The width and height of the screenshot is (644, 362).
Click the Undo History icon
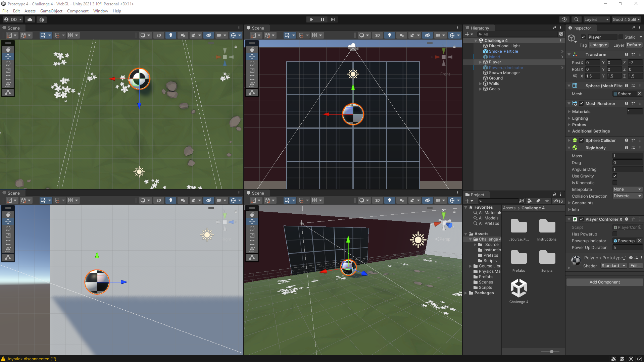tap(564, 19)
